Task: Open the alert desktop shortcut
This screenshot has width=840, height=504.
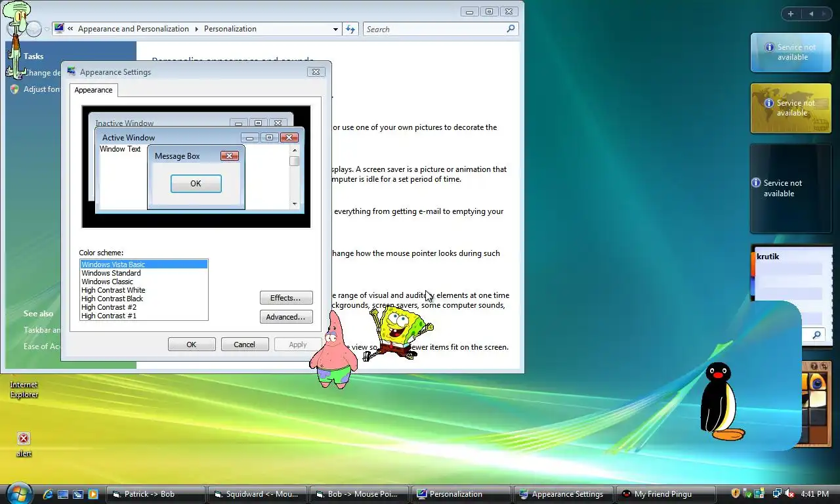Action: point(24,444)
